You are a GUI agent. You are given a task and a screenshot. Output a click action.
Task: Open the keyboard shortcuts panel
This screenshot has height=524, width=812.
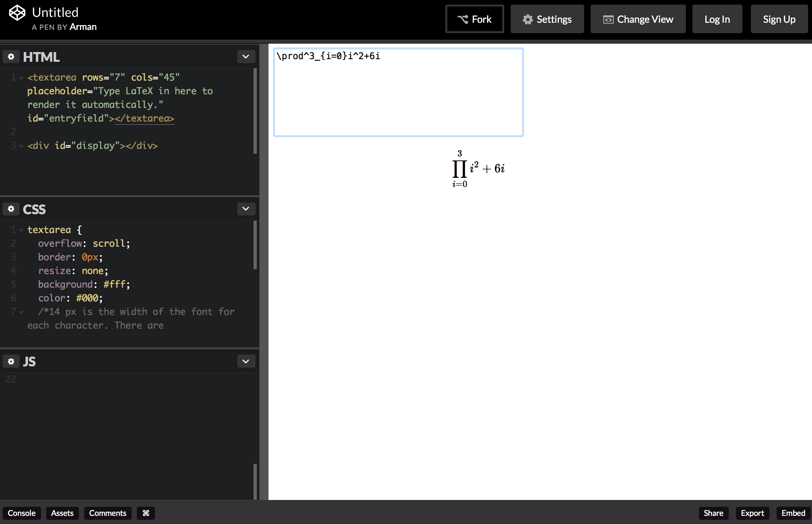(x=146, y=513)
